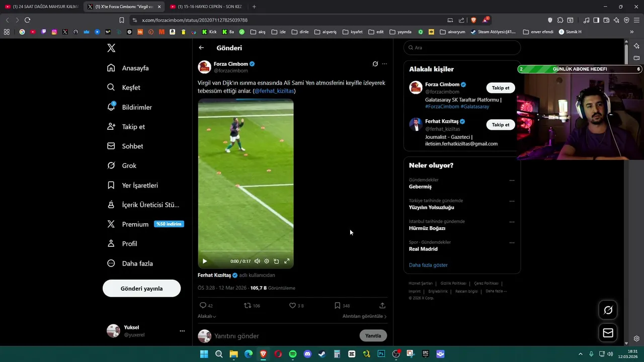The width and height of the screenshot is (644, 362).
Task: Open a new browser tab
Action: click(x=254, y=7)
